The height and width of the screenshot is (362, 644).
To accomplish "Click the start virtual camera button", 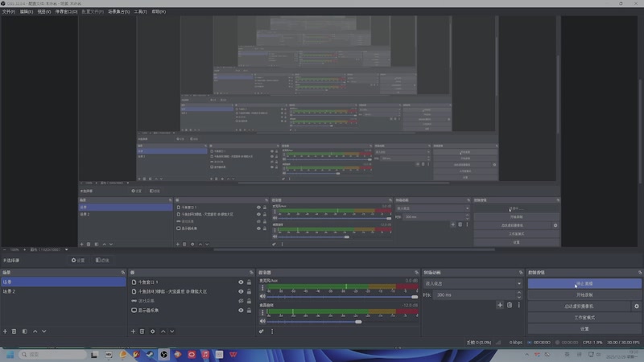I will [x=579, y=306].
